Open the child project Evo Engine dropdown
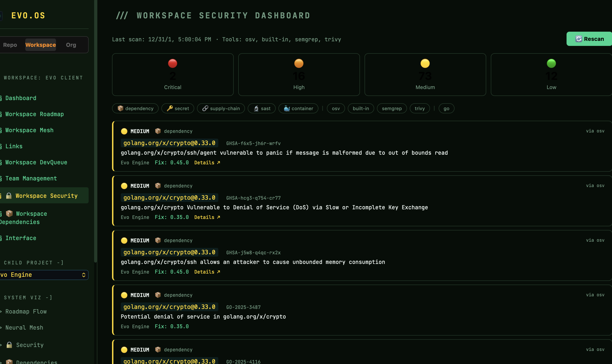This screenshot has width=612, height=364. click(x=44, y=275)
